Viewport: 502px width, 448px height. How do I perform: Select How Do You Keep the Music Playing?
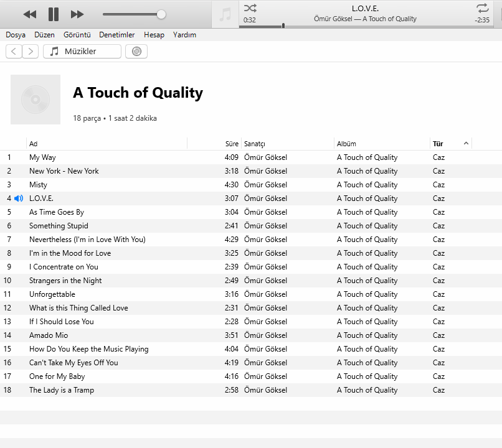click(88, 349)
